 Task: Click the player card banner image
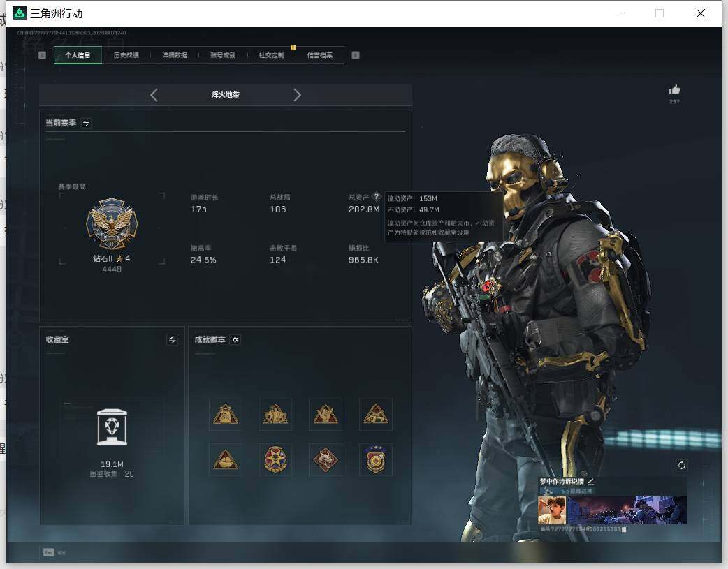pos(627,510)
